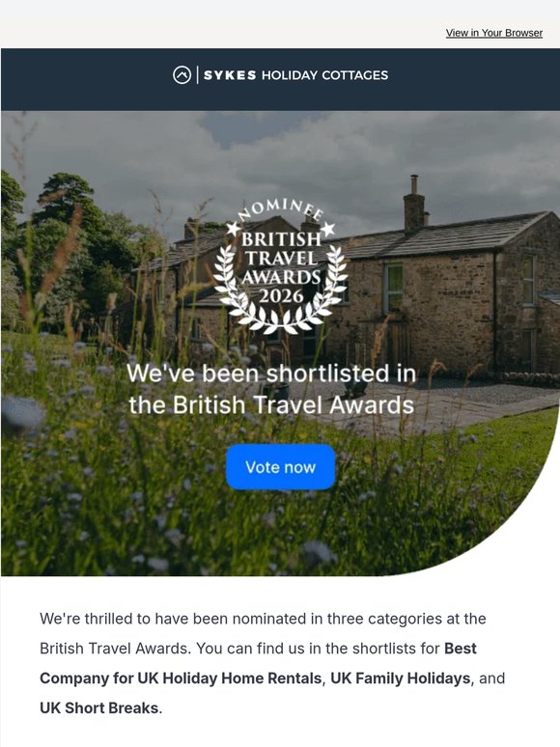The width and height of the screenshot is (560, 747).
Task: Click the Sykes circular house logo icon
Action: (x=182, y=74)
